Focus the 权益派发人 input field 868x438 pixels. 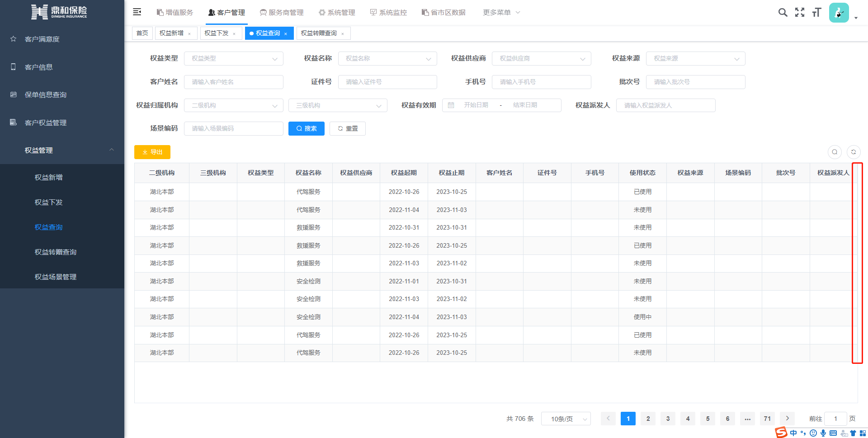(x=666, y=105)
